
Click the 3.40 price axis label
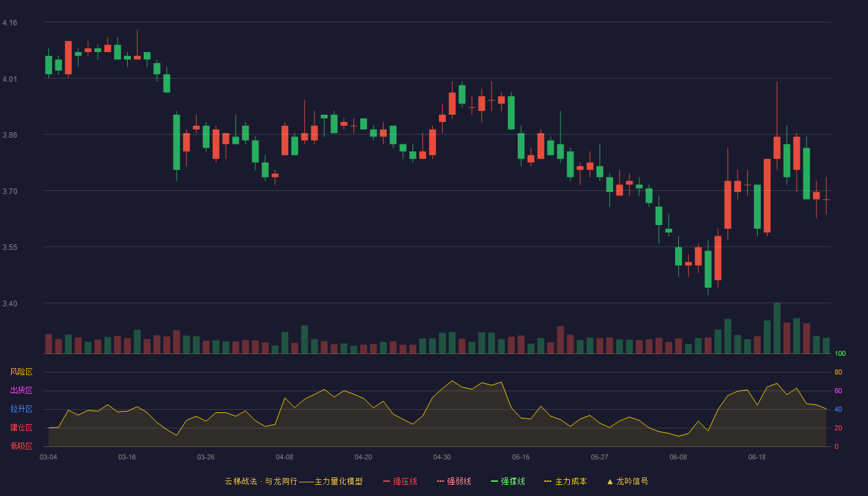[x=10, y=304]
